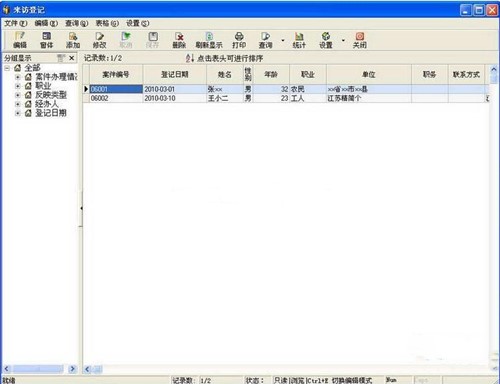Open the 文件 menu
This screenshot has height=384, width=500.
15,23
